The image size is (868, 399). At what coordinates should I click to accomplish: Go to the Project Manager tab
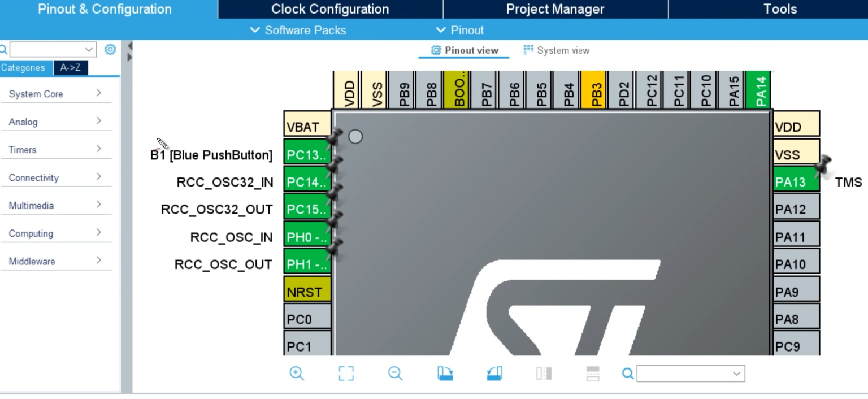coord(555,9)
